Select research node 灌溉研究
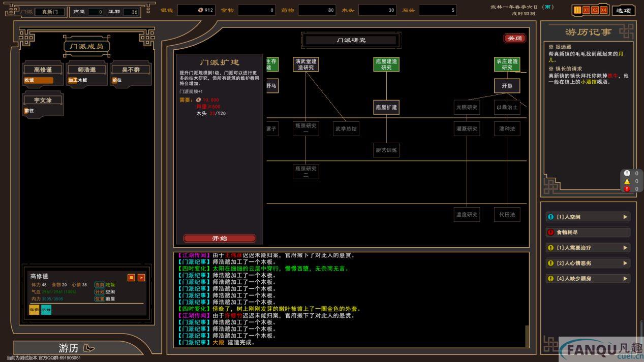The width and height of the screenshot is (644, 362). (x=467, y=128)
